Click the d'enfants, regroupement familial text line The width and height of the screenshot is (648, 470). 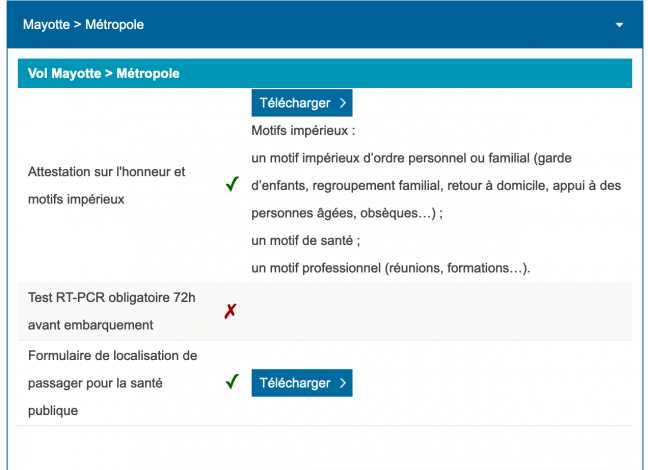[x=436, y=186]
